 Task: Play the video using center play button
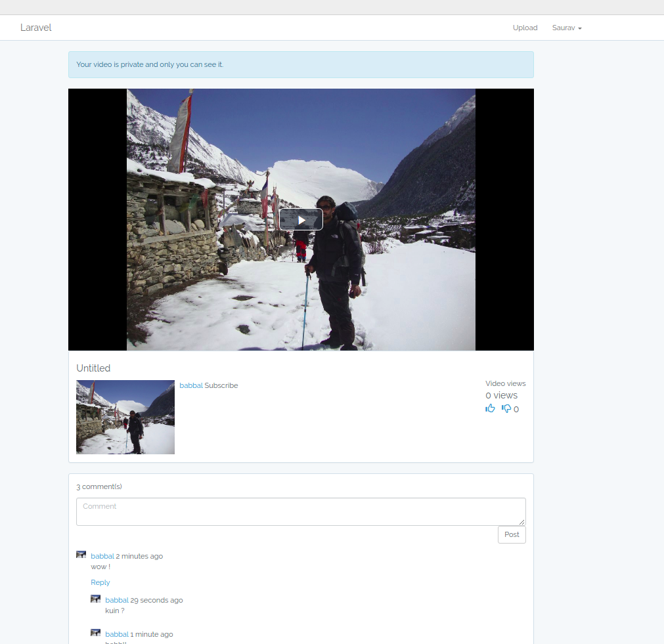point(301,219)
